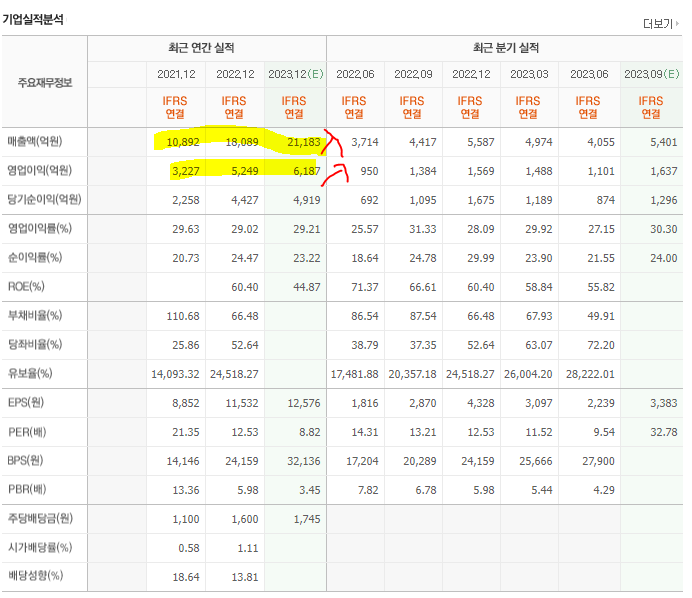Image resolution: width=692 pixels, height=598 pixels.
Task: Select the 3,714 quarterly revenue value
Action: 365,143
